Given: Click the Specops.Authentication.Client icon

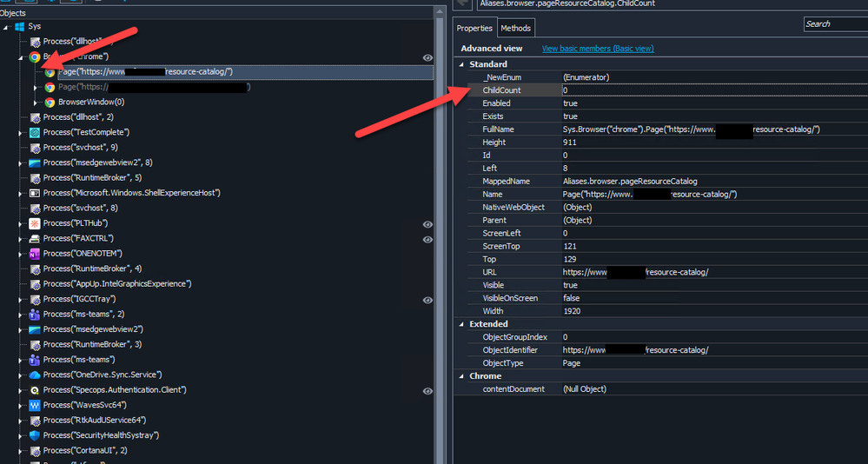Looking at the screenshot, I should 35,390.
